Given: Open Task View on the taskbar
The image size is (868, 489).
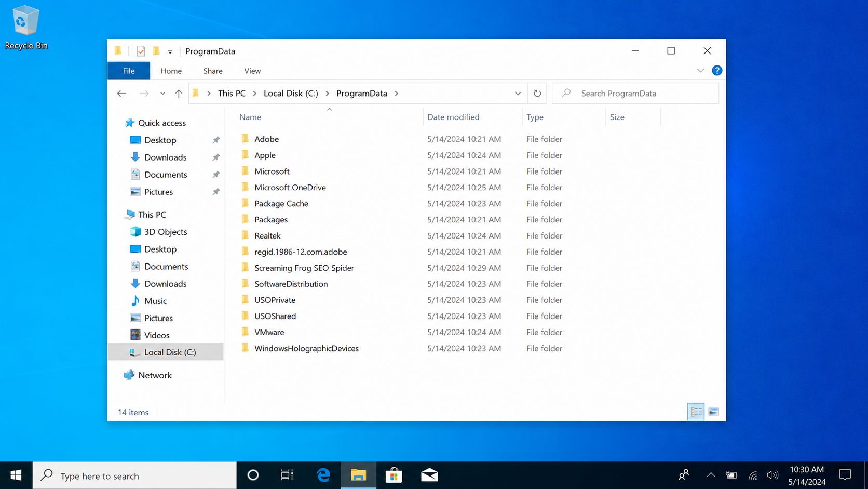Looking at the screenshot, I should tap(287, 475).
